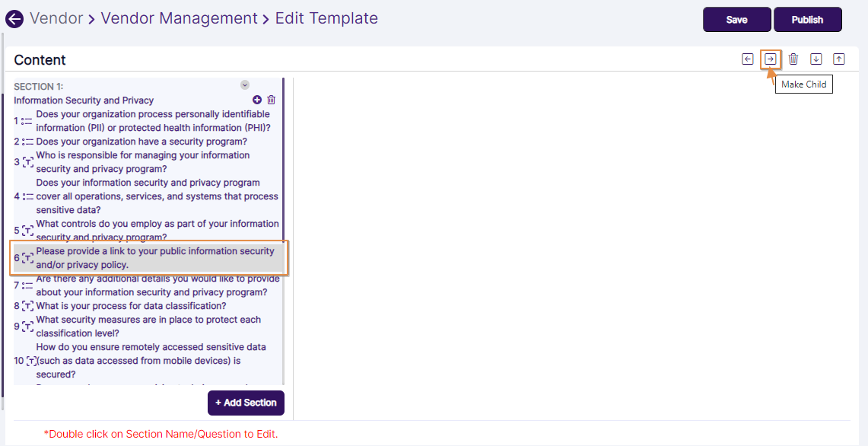The image size is (868, 446).
Task: Go to Vendor Management breadcrumb
Action: point(179,18)
